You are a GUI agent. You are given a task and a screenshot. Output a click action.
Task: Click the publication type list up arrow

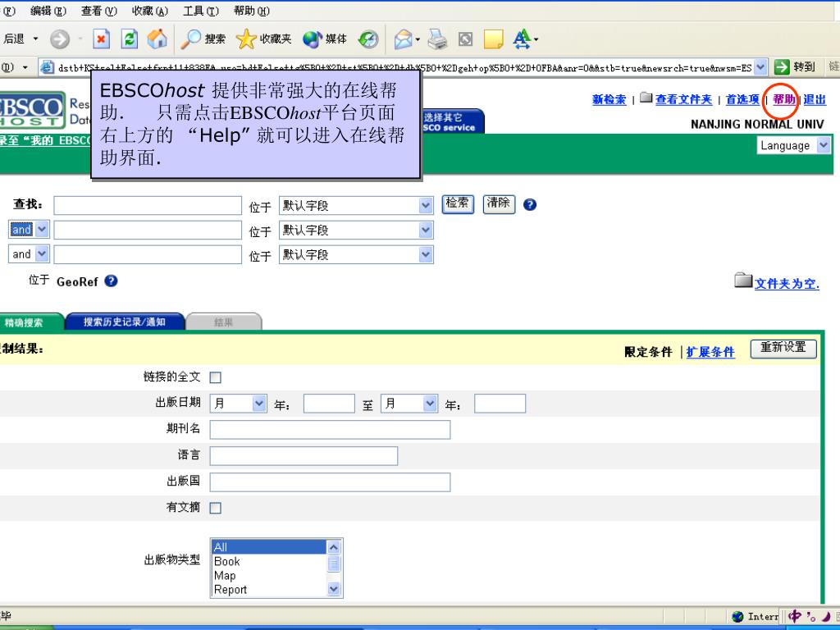tap(333, 547)
